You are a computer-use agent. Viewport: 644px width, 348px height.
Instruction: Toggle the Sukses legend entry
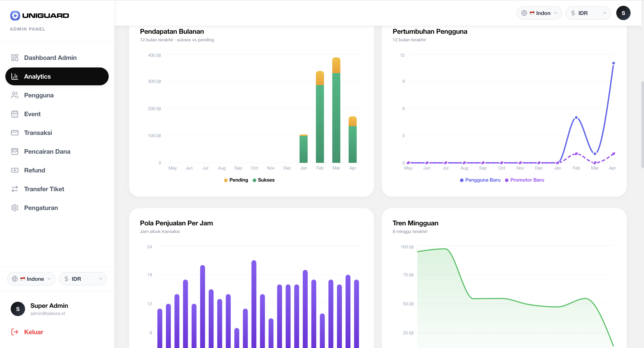click(264, 180)
